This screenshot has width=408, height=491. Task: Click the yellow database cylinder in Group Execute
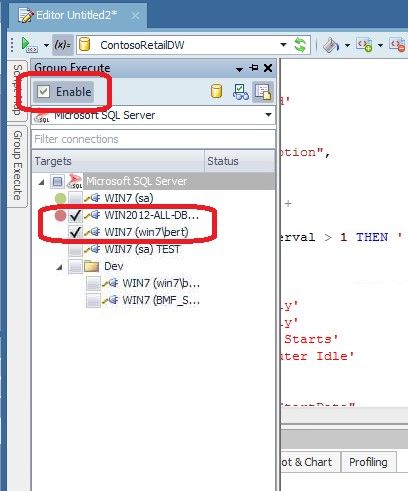(x=217, y=91)
